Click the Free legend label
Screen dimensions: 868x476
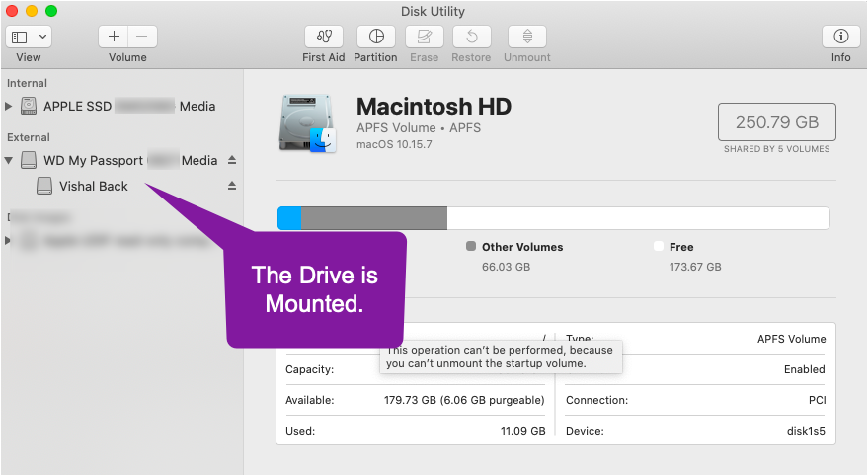click(x=681, y=247)
